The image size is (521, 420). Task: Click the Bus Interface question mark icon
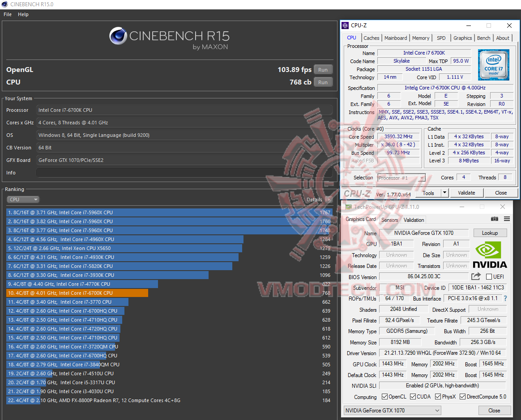pos(505,298)
